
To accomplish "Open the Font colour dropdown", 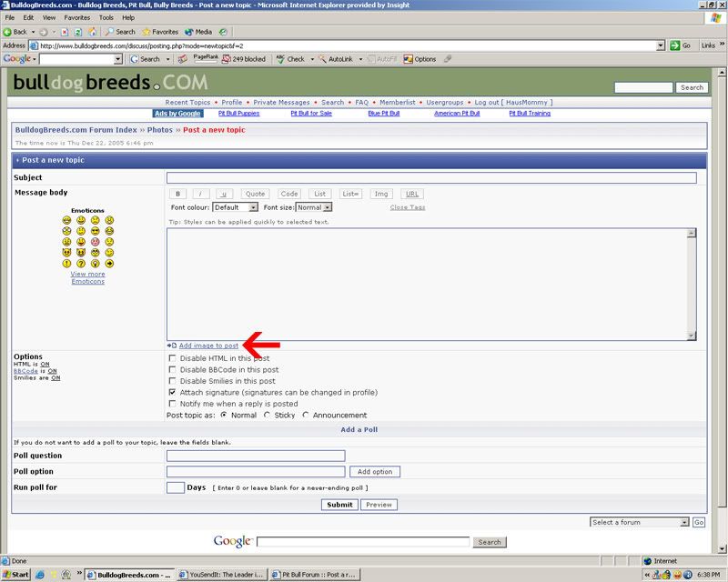I will [x=236, y=207].
